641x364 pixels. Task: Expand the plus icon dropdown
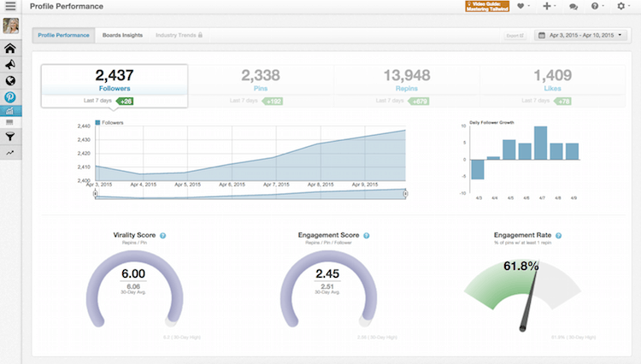(549, 6)
